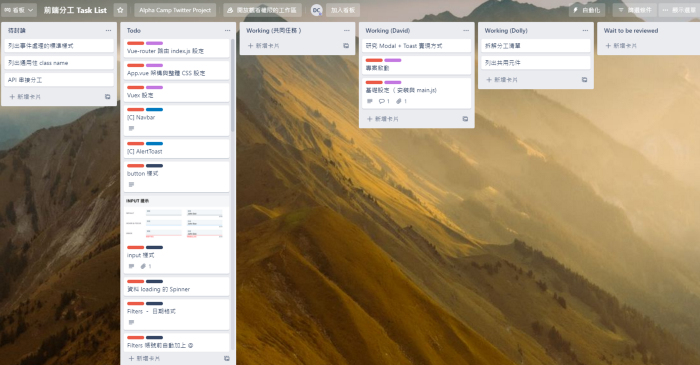The image size is (700, 365).
Task: Open the Vue-router index.js card
Action: coord(176,48)
